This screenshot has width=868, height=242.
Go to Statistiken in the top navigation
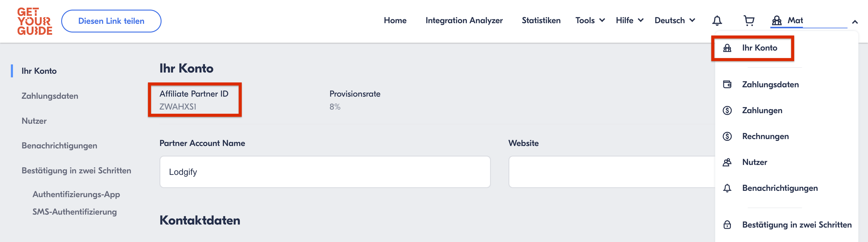pyautogui.click(x=541, y=20)
